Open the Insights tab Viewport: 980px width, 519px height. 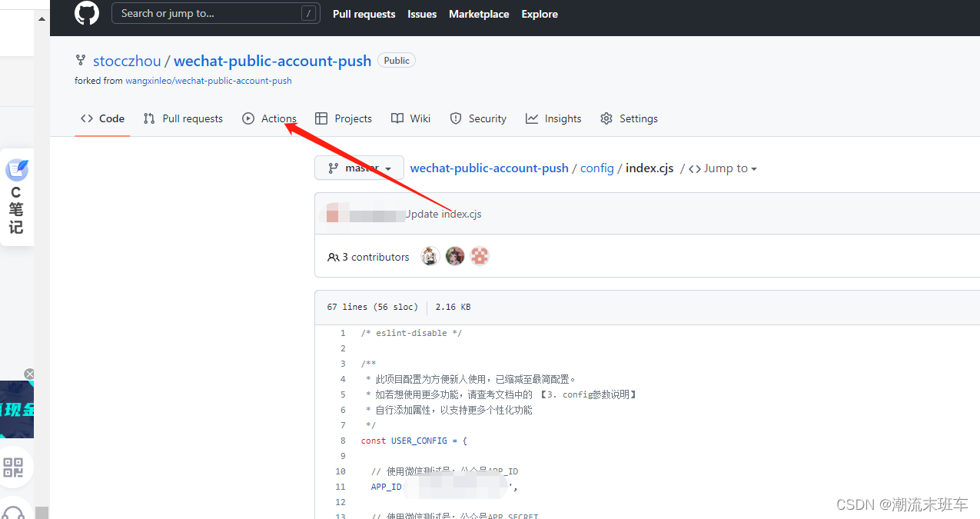(x=553, y=118)
